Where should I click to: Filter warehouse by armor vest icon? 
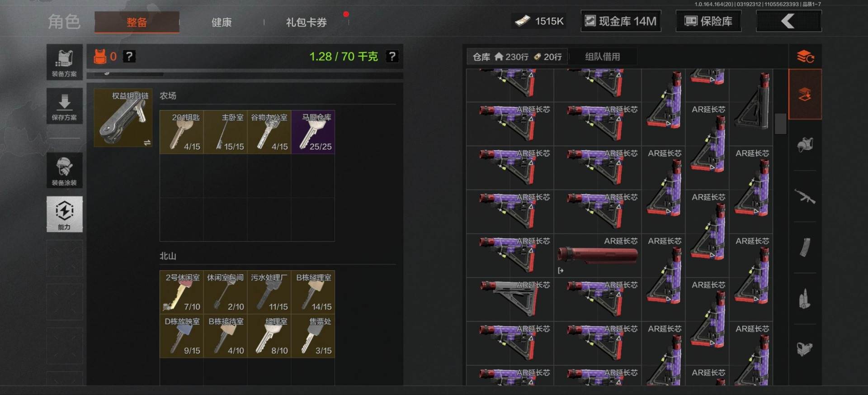(x=805, y=145)
